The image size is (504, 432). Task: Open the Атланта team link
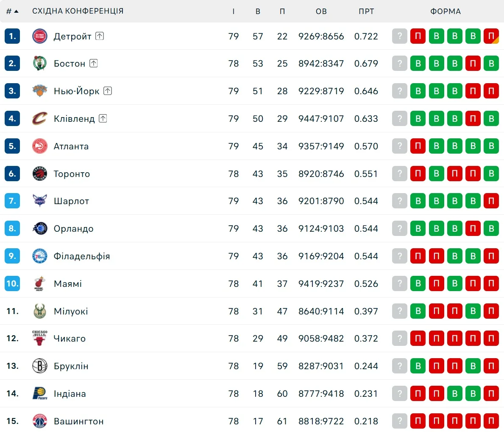pyautogui.click(x=71, y=146)
